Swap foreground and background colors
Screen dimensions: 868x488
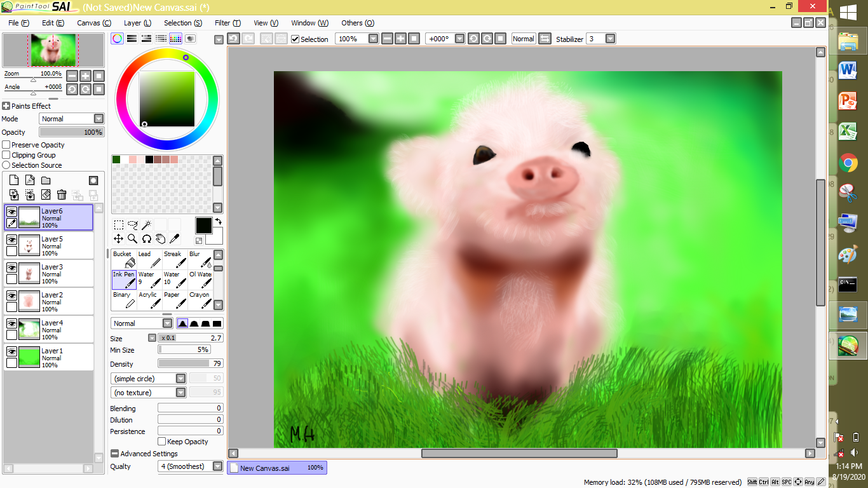(x=219, y=221)
